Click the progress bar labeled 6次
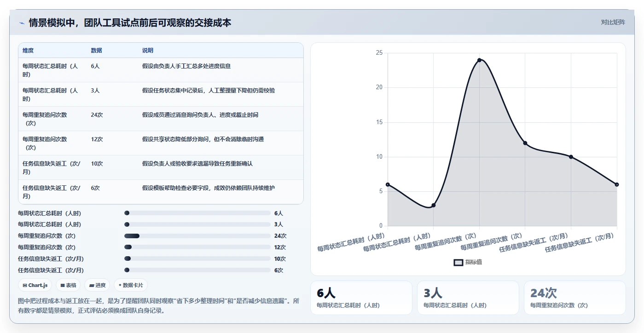The image size is (644, 333). (197, 270)
